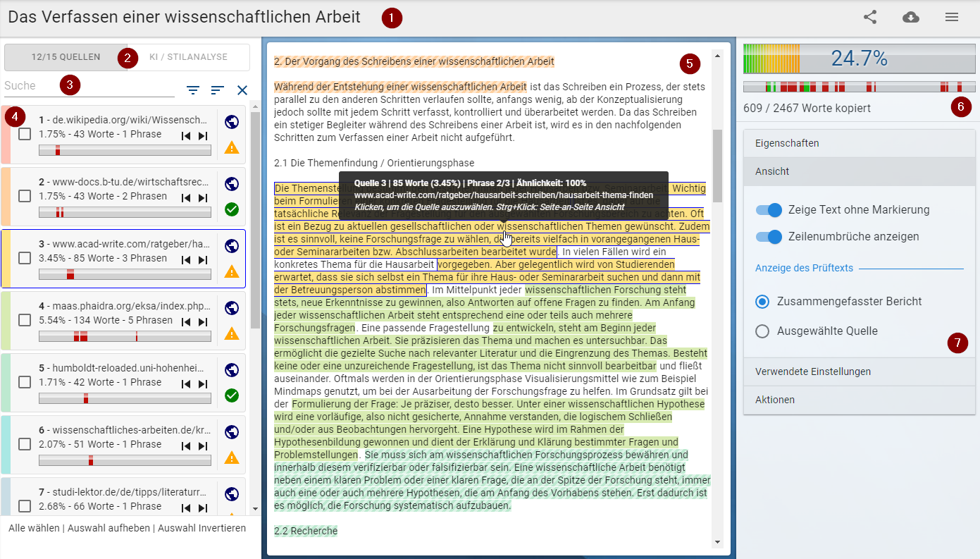980x559 pixels.
Task: Clear the source search with X icon
Action: [x=242, y=90]
